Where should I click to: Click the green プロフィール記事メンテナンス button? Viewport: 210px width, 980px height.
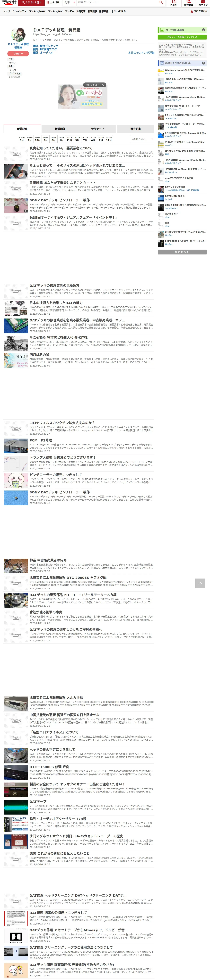182,37
